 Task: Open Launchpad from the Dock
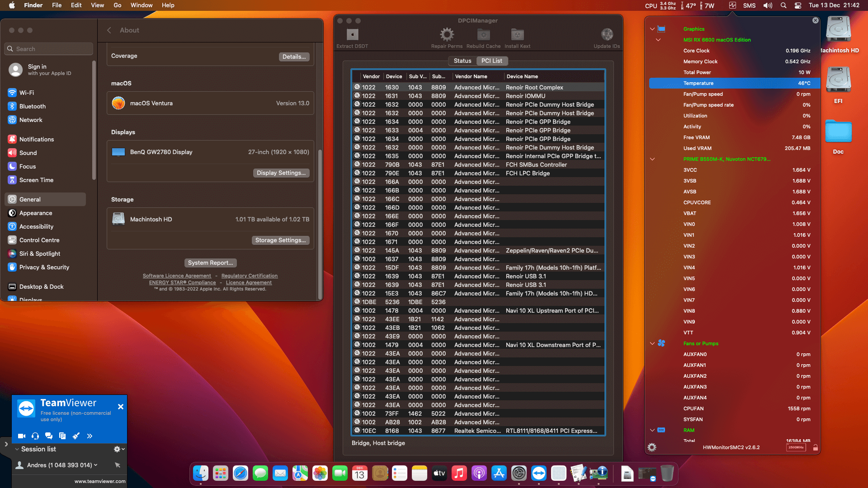(220, 473)
